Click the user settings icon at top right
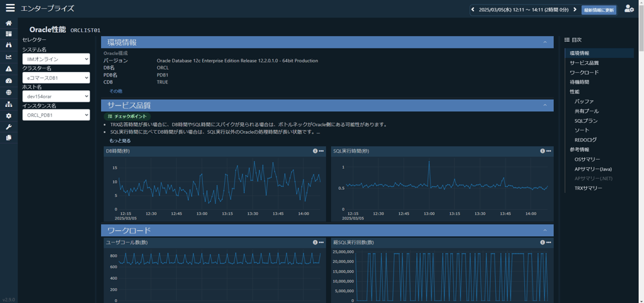 tap(629, 9)
